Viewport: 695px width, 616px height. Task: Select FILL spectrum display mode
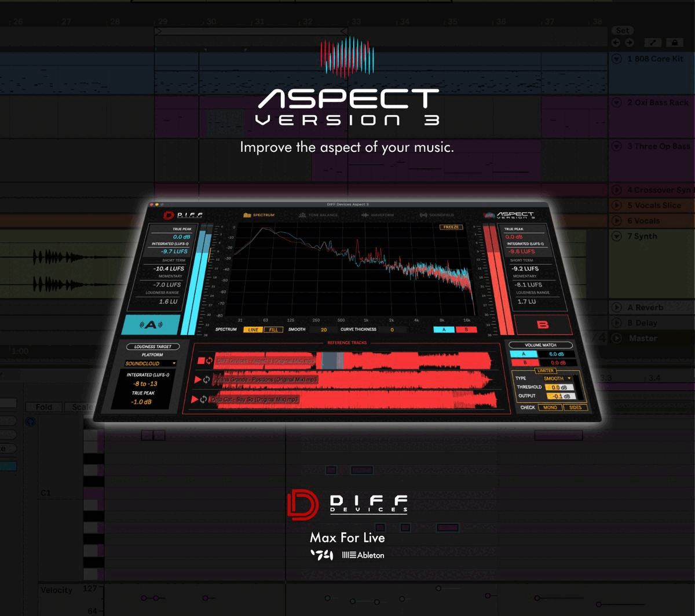click(x=273, y=330)
